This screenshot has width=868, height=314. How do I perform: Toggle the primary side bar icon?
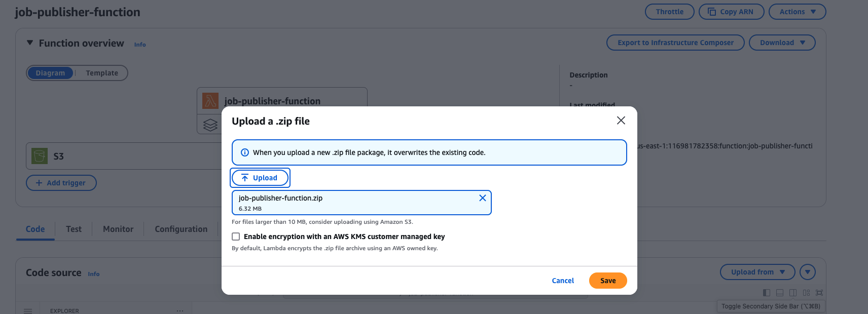tap(767, 293)
